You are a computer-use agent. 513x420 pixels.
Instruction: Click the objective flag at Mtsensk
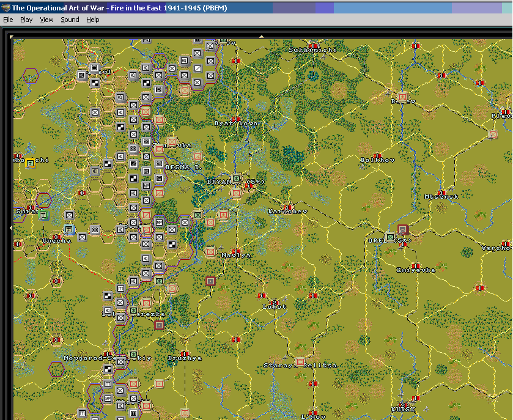pos(441,193)
